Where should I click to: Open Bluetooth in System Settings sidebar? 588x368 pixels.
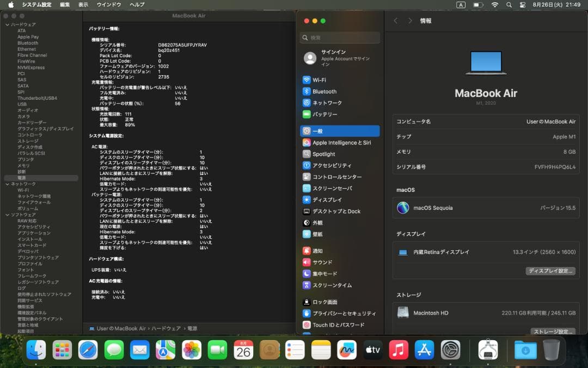click(340, 91)
